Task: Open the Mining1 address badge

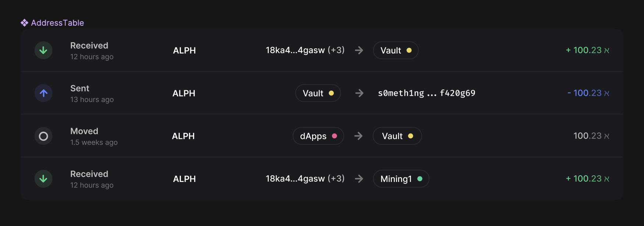Action: point(401,179)
